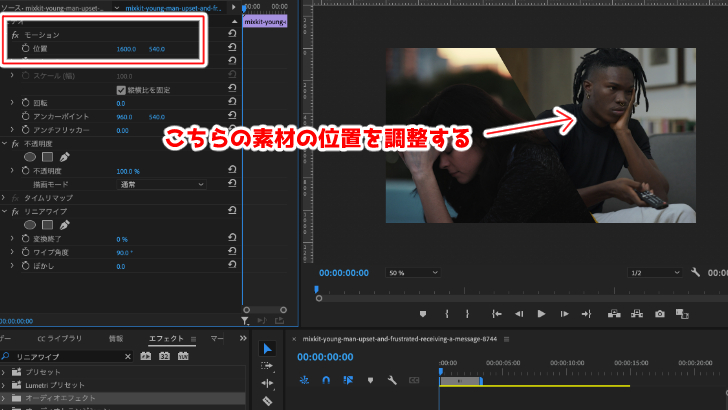Play the program monitor
The width and height of the screenshot is (728, 410).
tap(541, 314)
